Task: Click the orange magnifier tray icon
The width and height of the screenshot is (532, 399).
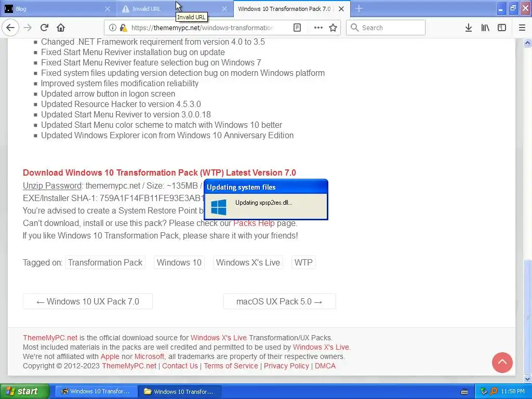Action: pos(494,392)
